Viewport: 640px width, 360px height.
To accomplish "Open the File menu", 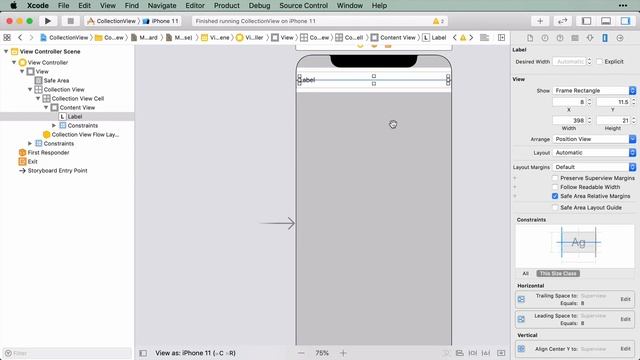I will pyautogui.click(x=63, y=5).
